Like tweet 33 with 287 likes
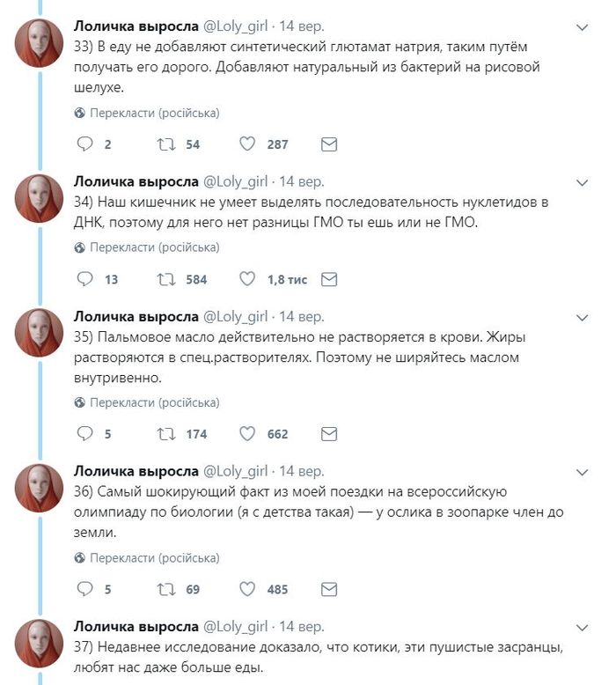 point(247,144)
